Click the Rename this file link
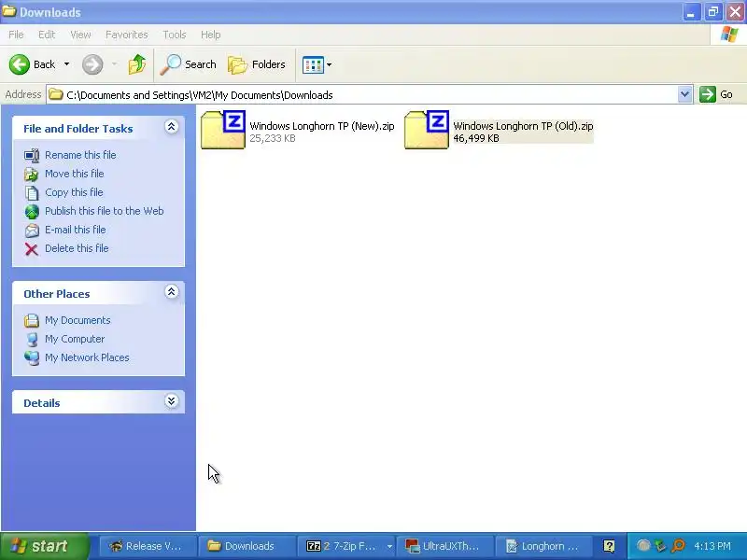 80,155
